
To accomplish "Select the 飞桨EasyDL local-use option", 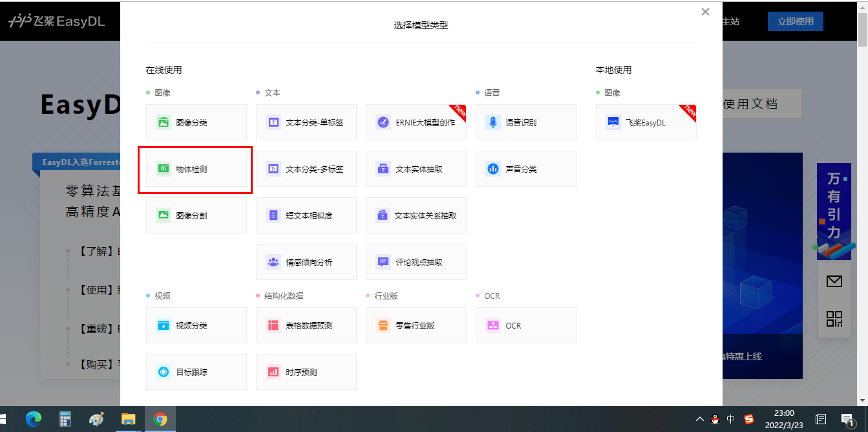I will pyautogui.click(x=645, y=122).
